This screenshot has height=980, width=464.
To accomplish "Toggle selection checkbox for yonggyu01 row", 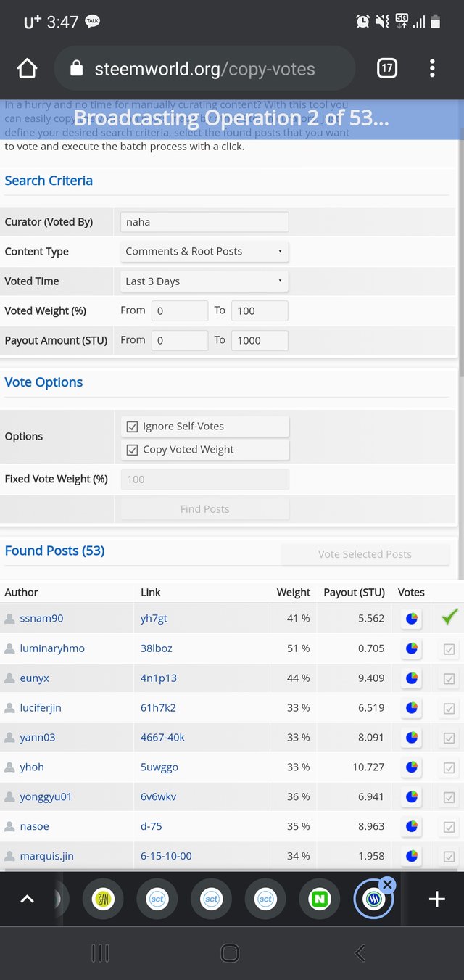I will click(449, 798).
